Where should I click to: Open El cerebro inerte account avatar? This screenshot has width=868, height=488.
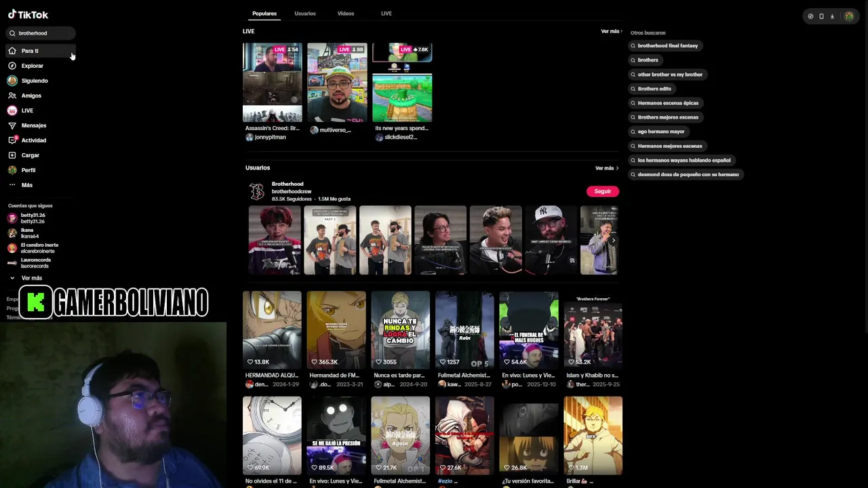tap(12, 248)
